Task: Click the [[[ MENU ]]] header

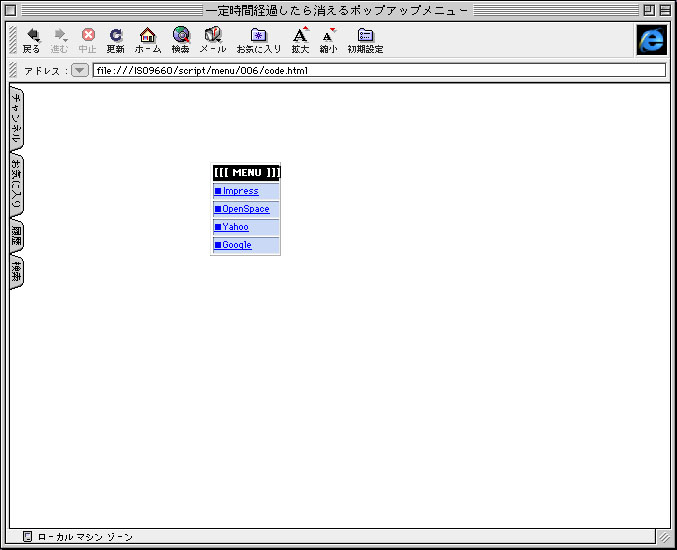Action: (x=247, y=173)
